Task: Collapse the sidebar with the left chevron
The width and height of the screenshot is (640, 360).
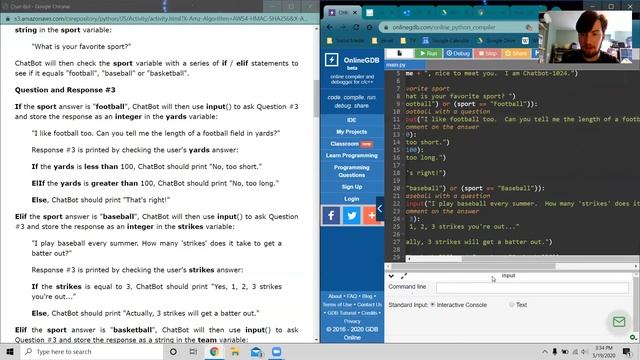Action: click(380, 209)
